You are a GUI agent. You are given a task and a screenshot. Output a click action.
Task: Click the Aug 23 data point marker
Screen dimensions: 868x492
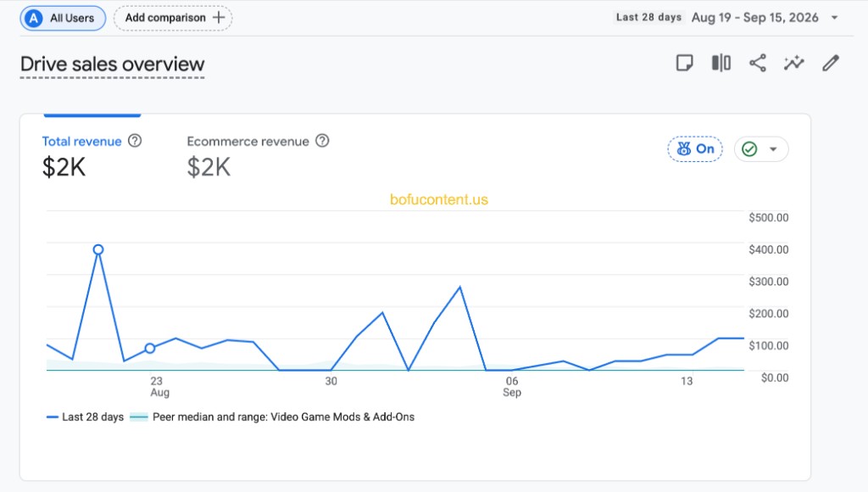[149, 349]
